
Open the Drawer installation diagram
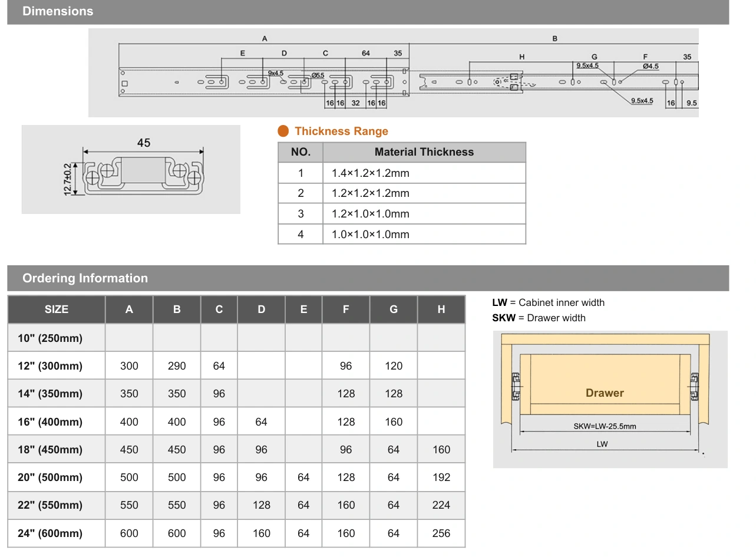(x=610, y=399)
